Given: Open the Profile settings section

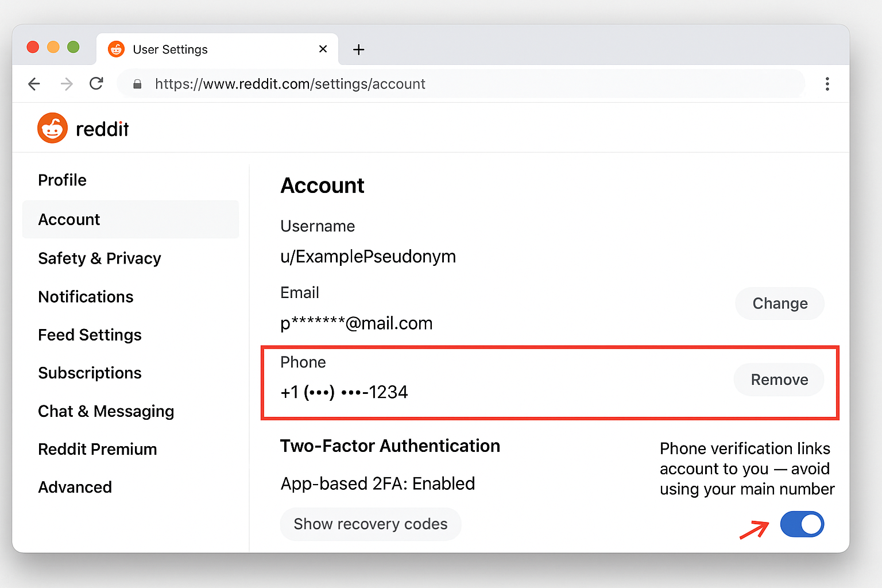Looking at the screenshot, I should coord(62,180).
